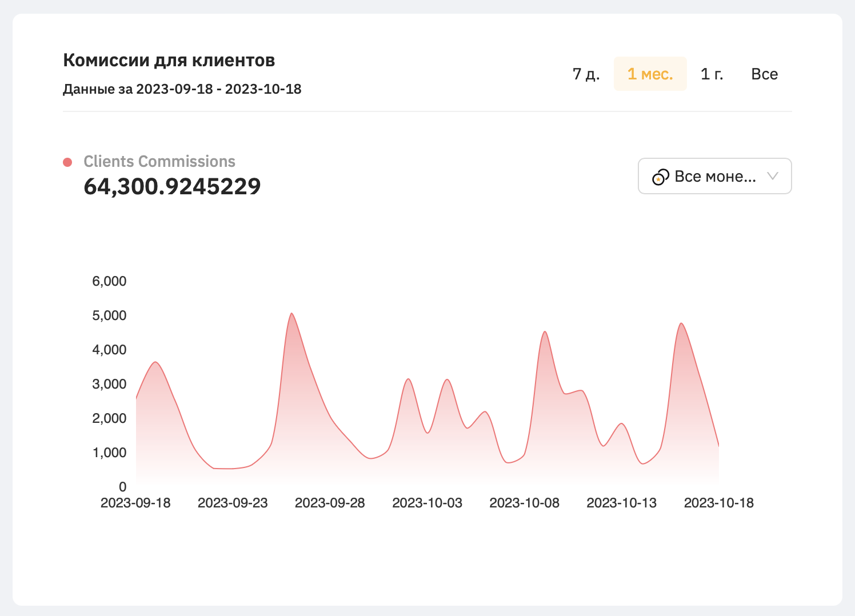Screen dimensions: 855x616
Task: Expand the coin filter chevron arrow
Action: (773, 176)
